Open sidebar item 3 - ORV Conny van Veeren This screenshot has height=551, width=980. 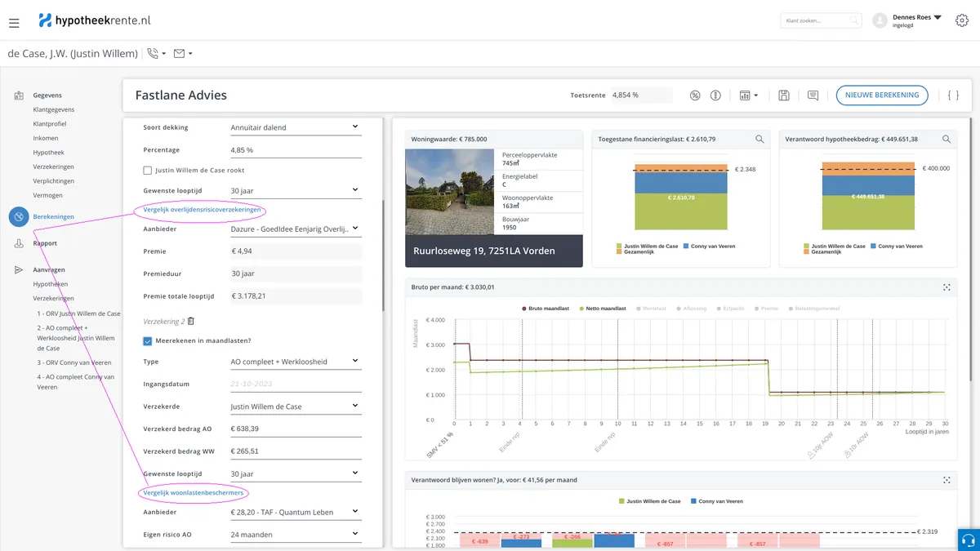[x=74, y=362]
